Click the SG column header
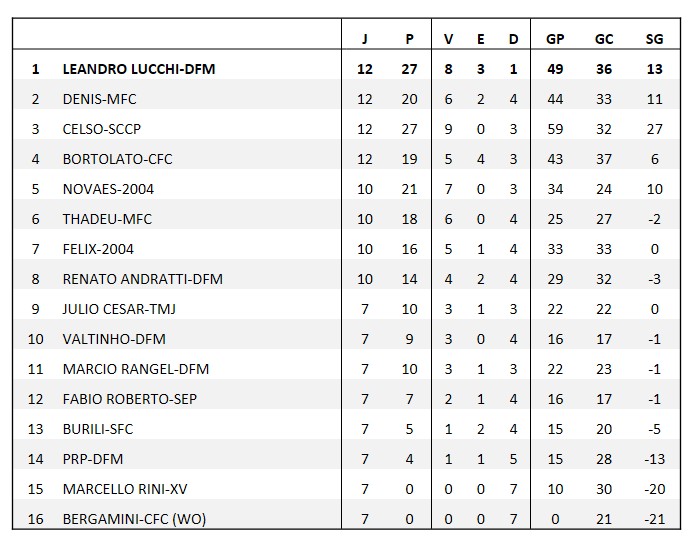The width and height of the screenshot is (699, 540). click(654, 39)
